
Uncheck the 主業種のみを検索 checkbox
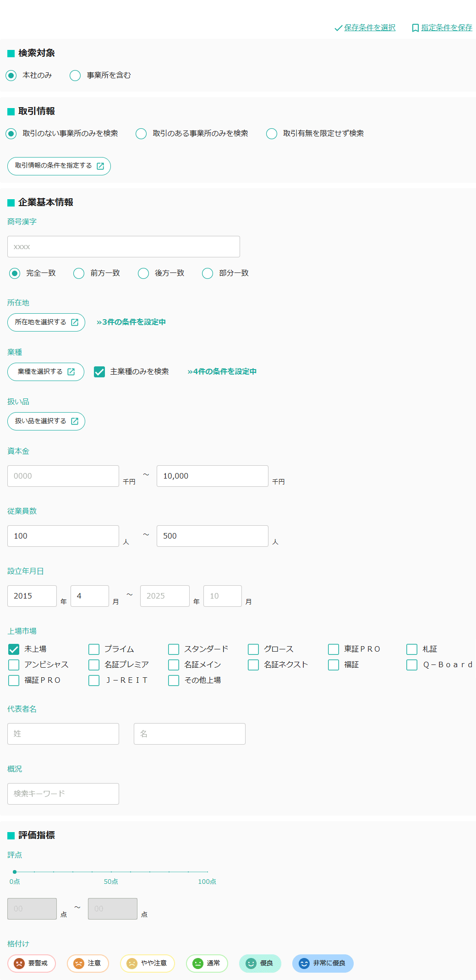pos(99,371)
